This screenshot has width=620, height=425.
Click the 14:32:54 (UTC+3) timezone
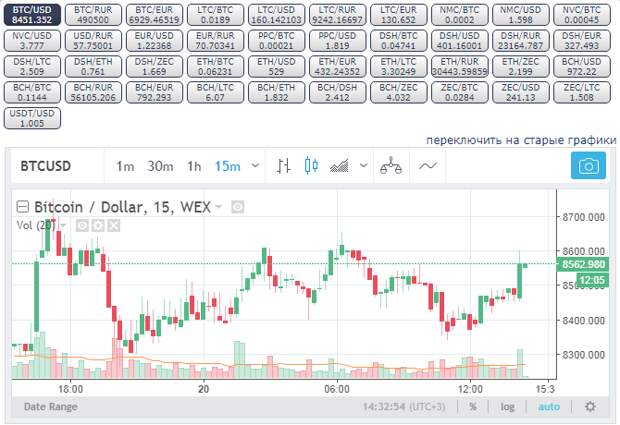click(404, 406)
